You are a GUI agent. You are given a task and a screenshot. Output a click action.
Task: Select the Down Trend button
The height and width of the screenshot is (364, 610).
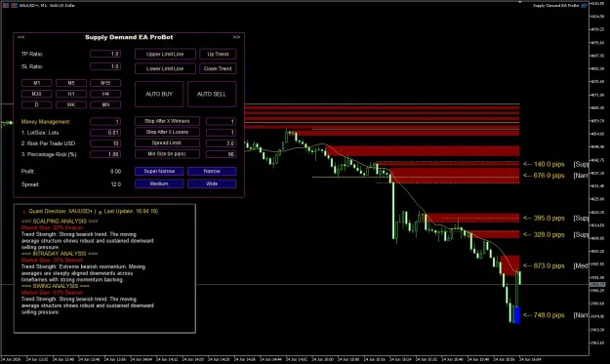pyautogui.click(x=218, y=68)
